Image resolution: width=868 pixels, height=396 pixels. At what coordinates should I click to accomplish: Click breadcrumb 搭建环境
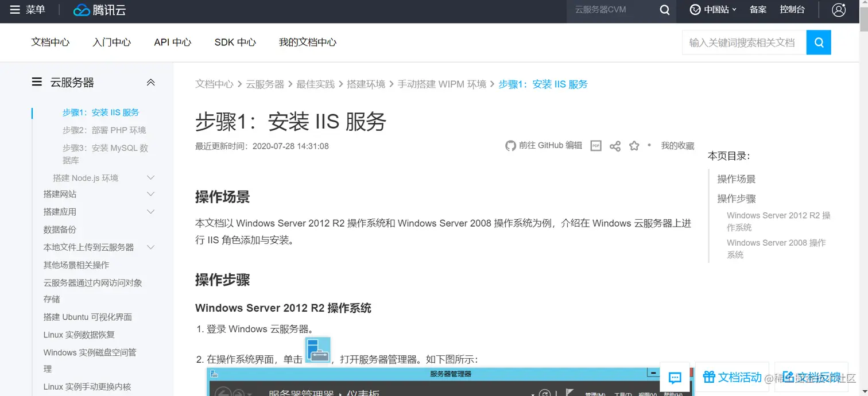(x=366, y=84)
